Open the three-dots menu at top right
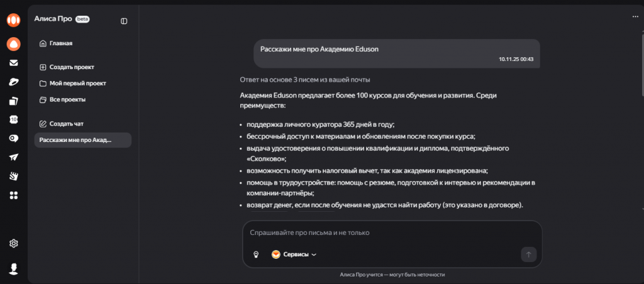This screenshot has height=284, width=644. tap(635, 17)
